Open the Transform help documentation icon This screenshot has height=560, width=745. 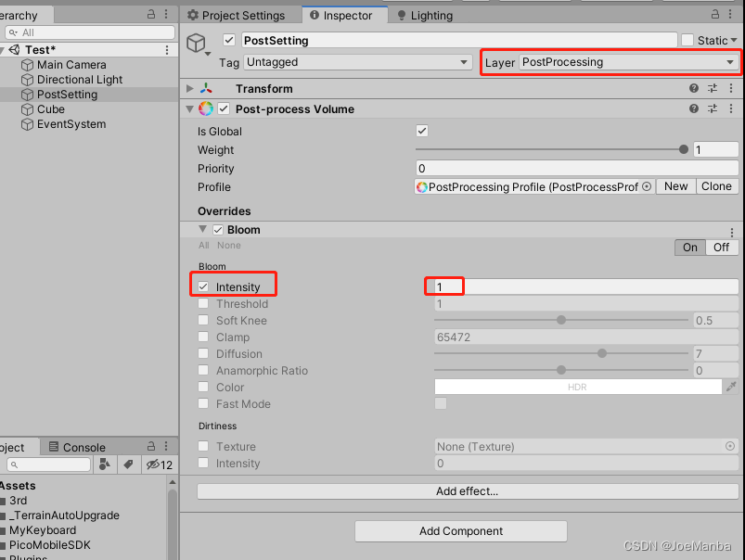pyautogui.click(x=693, y=88)
